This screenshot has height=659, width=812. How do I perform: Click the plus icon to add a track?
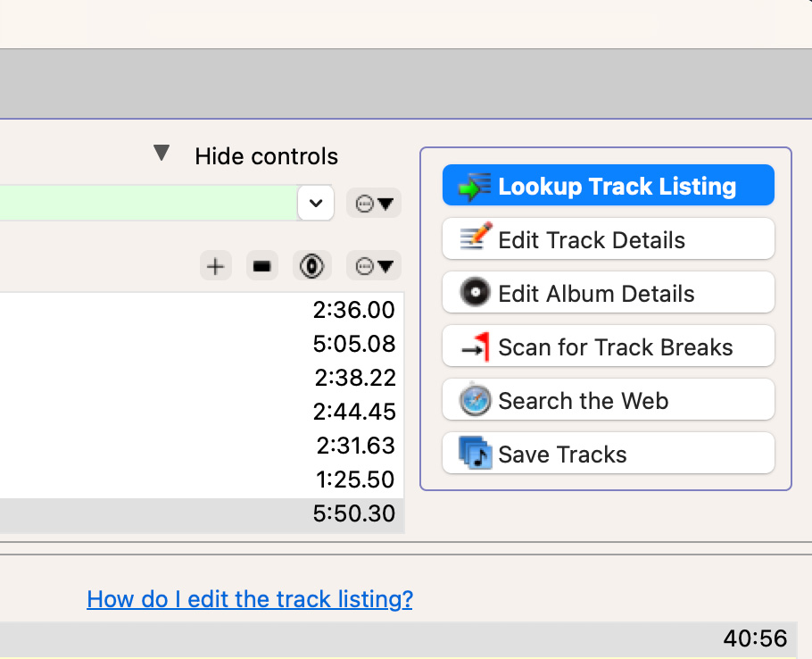coord(215,265)
